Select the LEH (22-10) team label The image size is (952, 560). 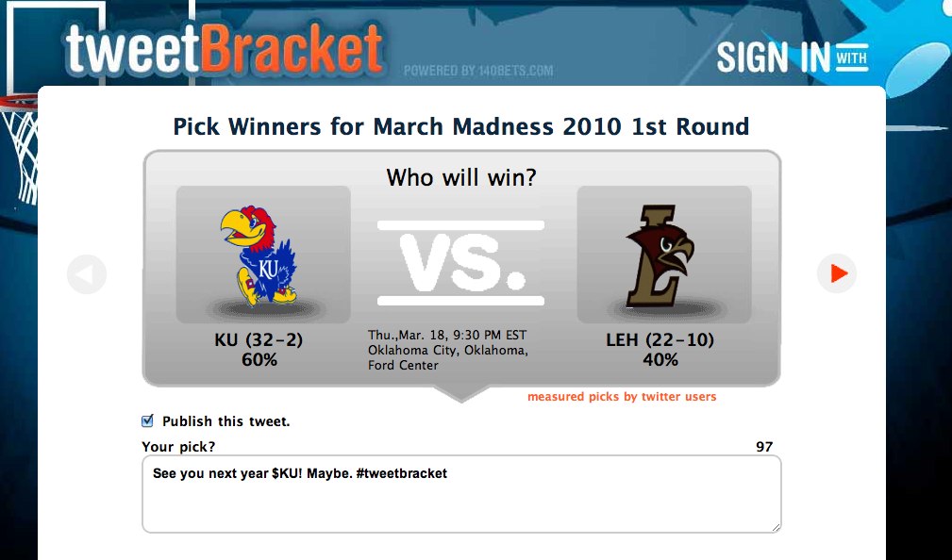[660, 340]
